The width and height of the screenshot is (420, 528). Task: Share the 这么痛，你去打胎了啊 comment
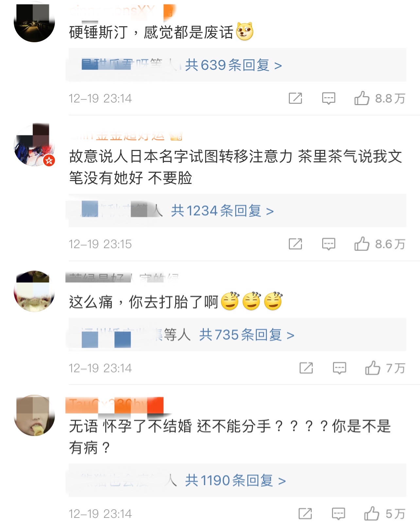306,368
